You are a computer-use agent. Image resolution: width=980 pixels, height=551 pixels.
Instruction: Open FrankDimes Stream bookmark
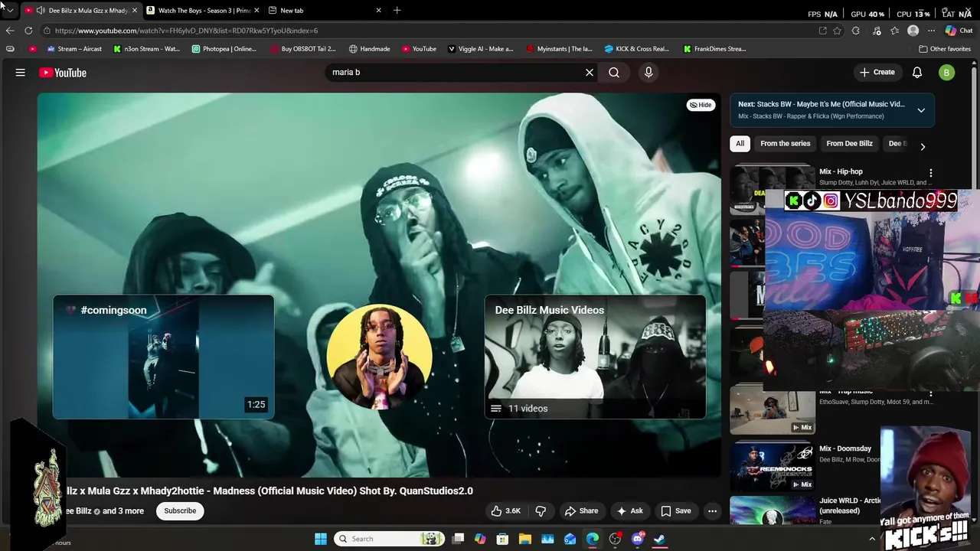click(714, 49)
